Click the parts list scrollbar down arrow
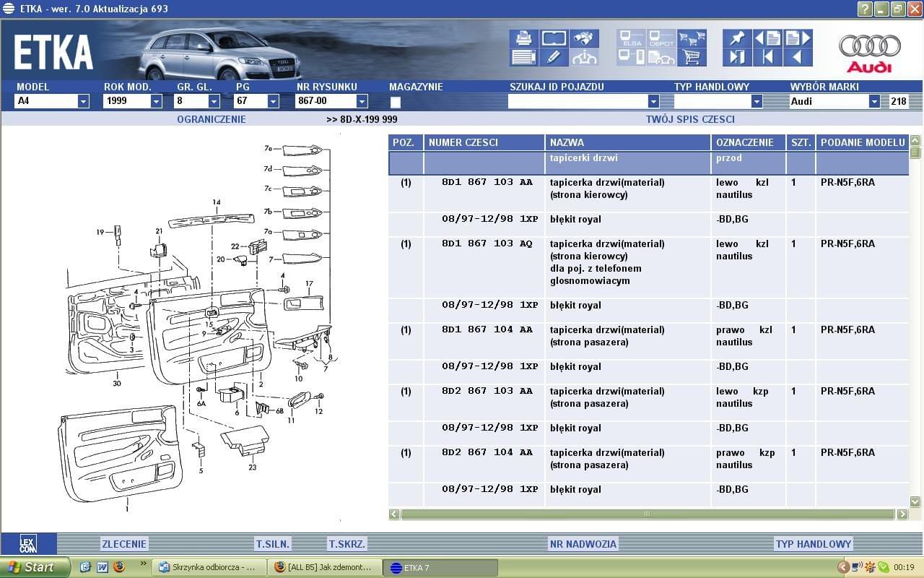Viewport: 924px width, 578px height. 915,501
